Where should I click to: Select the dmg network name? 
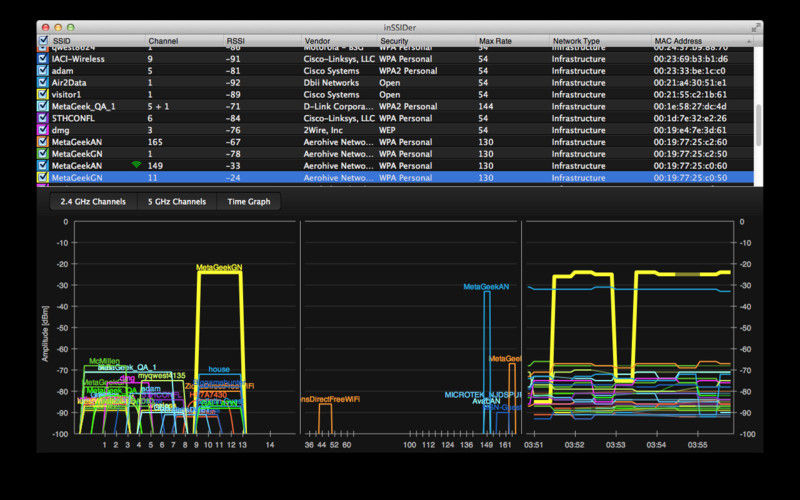click(60, 130)
